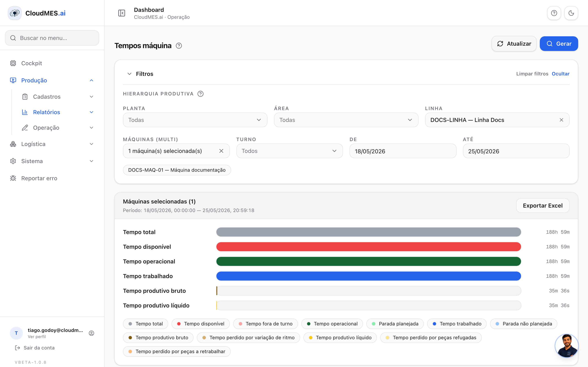This screenshot has width=588, height=367.
Task: Click the Gerar button
Action: tap(559, 44)
